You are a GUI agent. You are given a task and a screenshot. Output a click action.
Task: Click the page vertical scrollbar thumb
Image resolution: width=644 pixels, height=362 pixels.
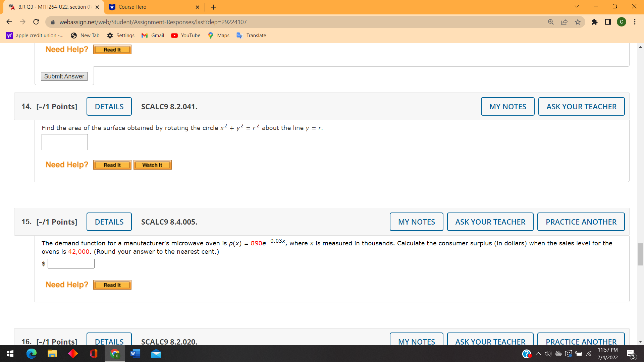(640, 254)
